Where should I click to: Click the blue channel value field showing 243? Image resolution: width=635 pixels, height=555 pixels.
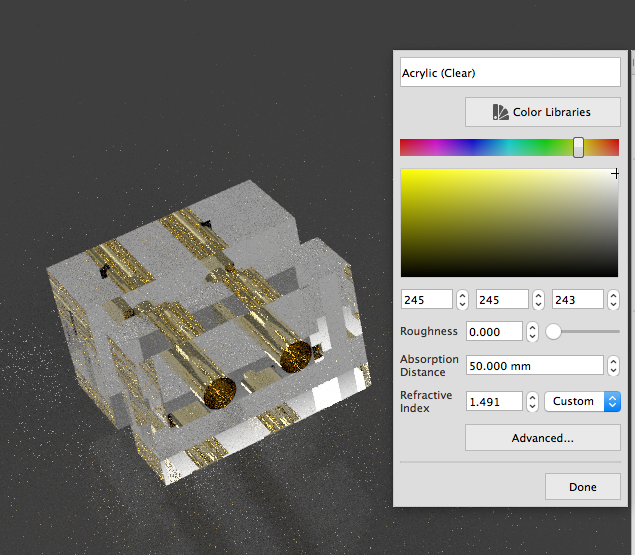[x=578, y=299]
